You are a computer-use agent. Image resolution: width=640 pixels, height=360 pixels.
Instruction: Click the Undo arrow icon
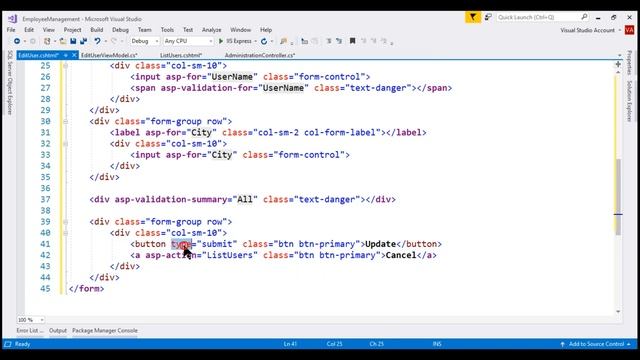tap(97, 41)
